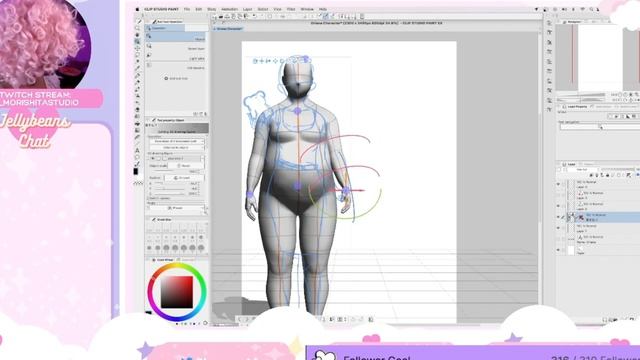
Task: Adjust the first position slider in Tool property
Action: click(169, 184)
